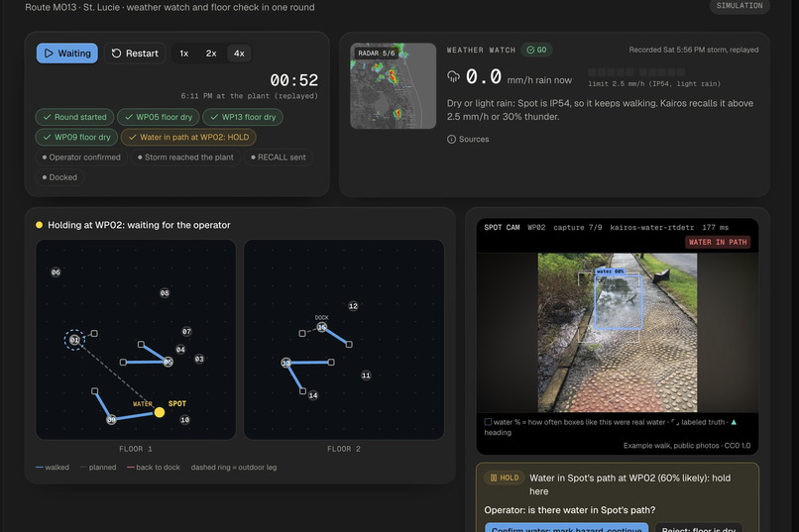The width and height of the screenshot is (799, 532).
Task: Click waypoint 11 on Floor 2
Action: [x=366, y=375]
